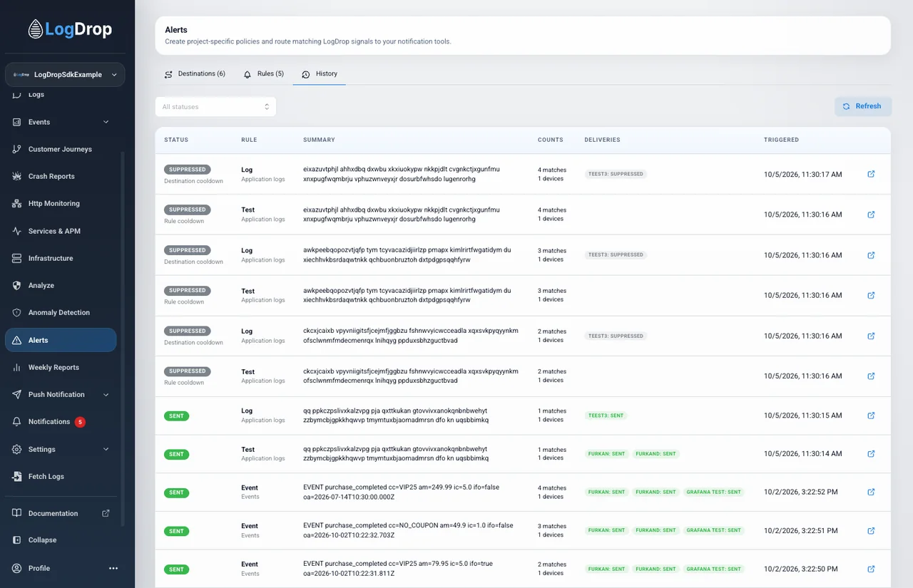Open the Services & APM pulse icon
This screenshot has width=913, height=588.
click(16, 231)
